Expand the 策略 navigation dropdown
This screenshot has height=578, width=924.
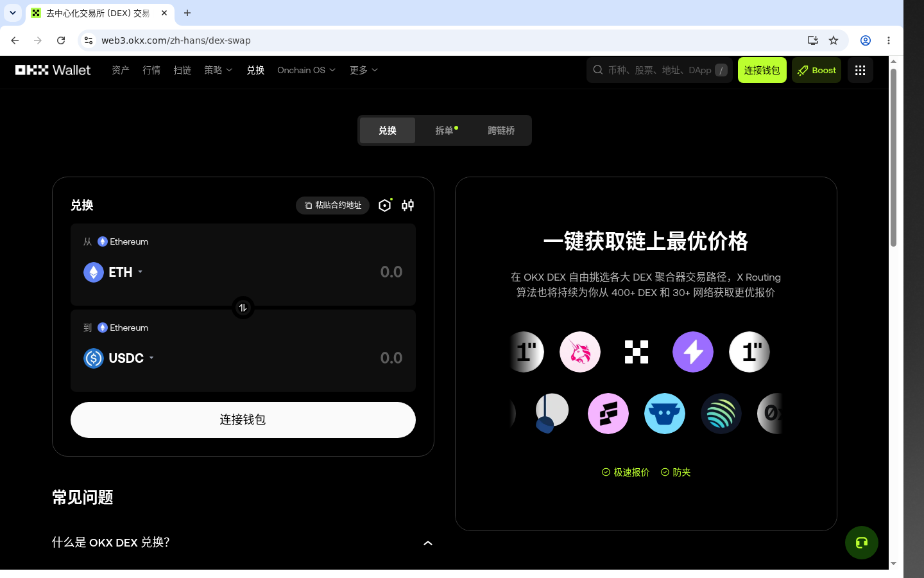(x=218, y=70)
